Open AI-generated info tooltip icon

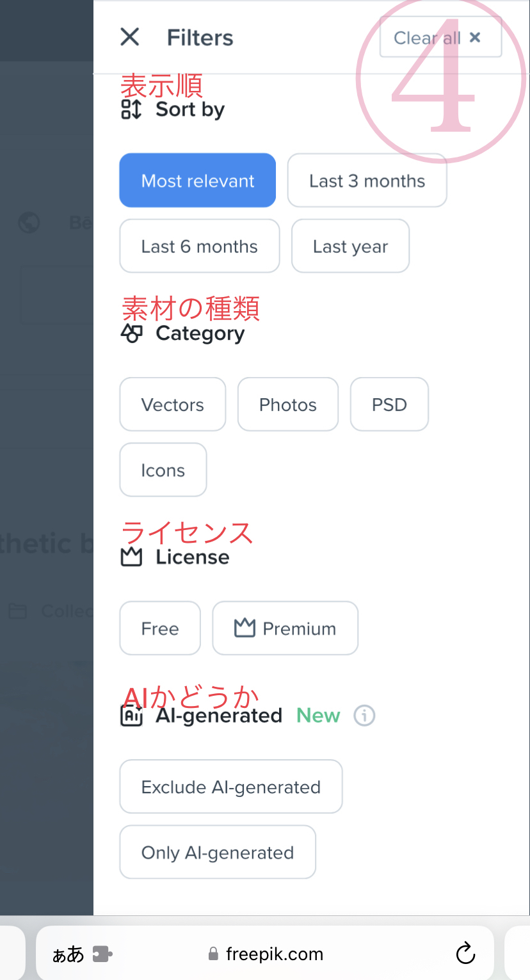pyautogui.click(x=365, y=715)
